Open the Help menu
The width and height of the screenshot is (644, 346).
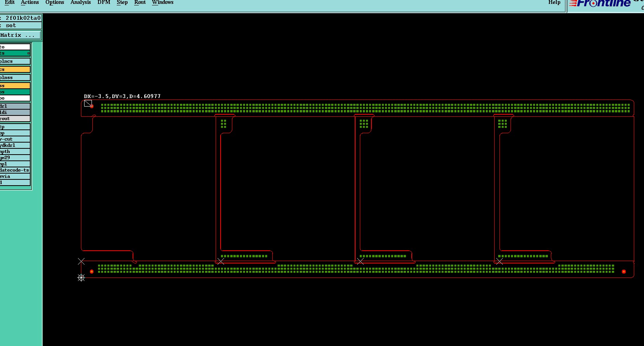[554, 2]
